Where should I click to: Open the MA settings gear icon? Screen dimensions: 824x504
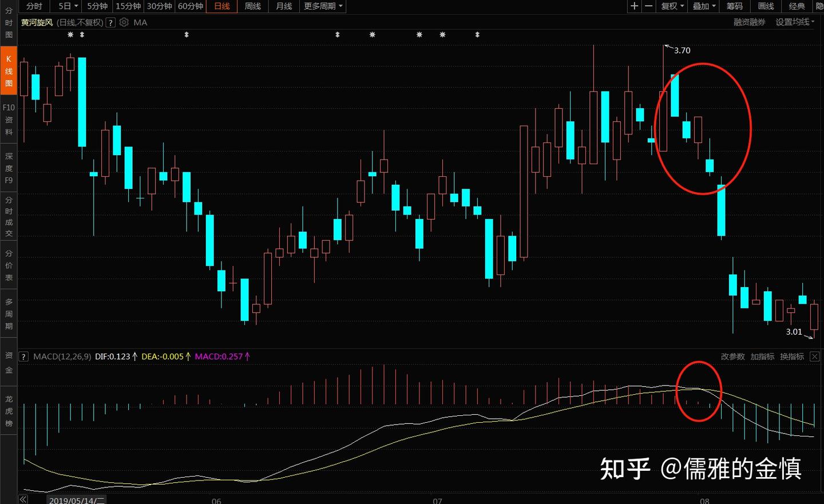124,22
